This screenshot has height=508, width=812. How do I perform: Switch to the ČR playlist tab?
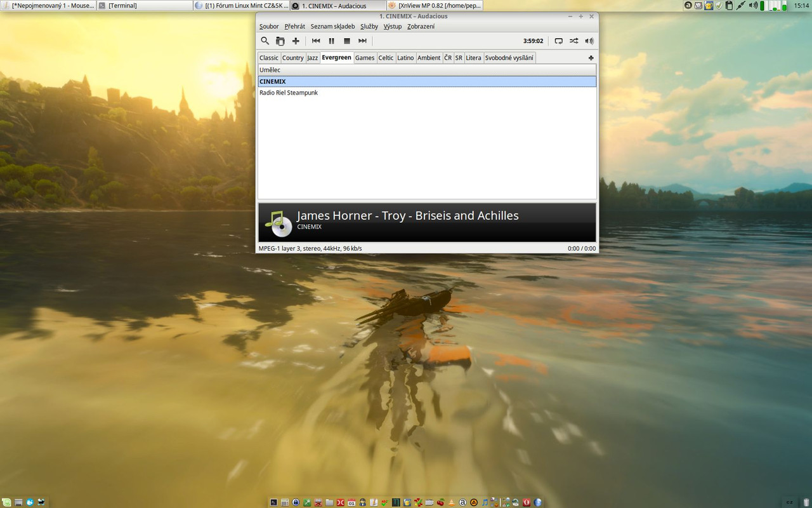pos(448,58)
